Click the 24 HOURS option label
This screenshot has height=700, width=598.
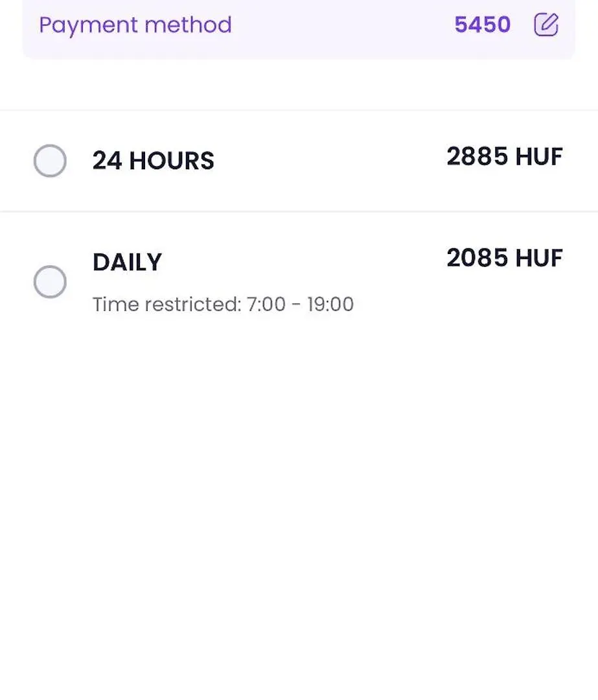tap(153, 161)
